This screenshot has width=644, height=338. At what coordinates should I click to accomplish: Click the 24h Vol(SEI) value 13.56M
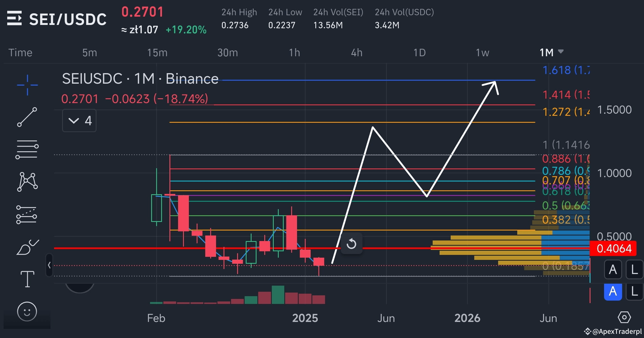[x=328, y=25]
